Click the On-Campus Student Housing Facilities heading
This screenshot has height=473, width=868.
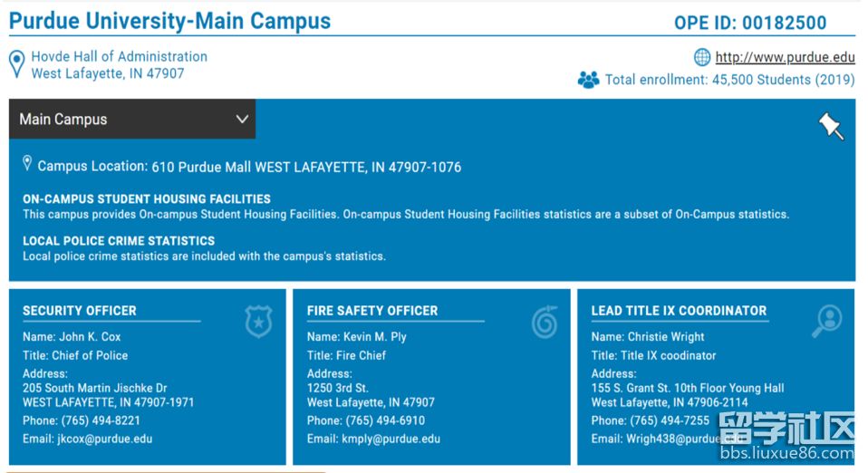pyautogui.click(x=147, y=198)
